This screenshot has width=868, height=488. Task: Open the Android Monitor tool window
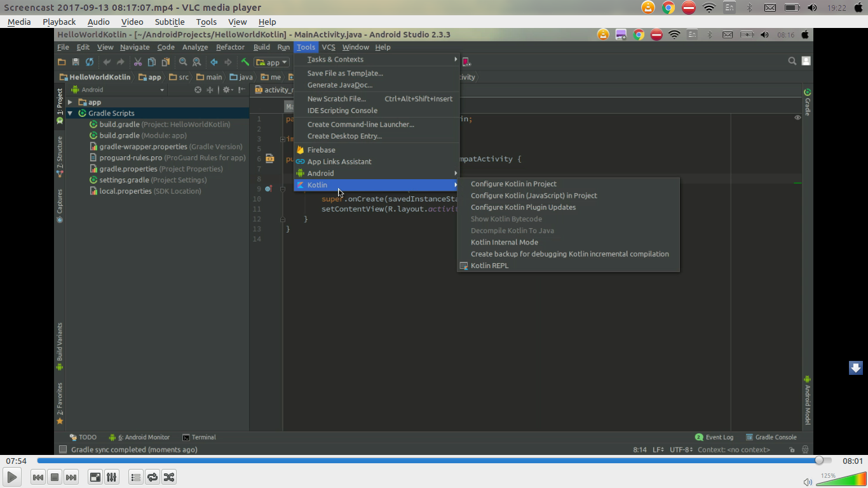tap(139, 437)
